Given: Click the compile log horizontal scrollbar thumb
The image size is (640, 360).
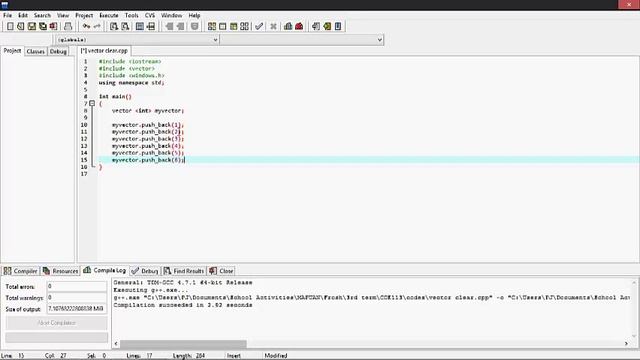Looking at the screenshot, I should click(183, 344).
